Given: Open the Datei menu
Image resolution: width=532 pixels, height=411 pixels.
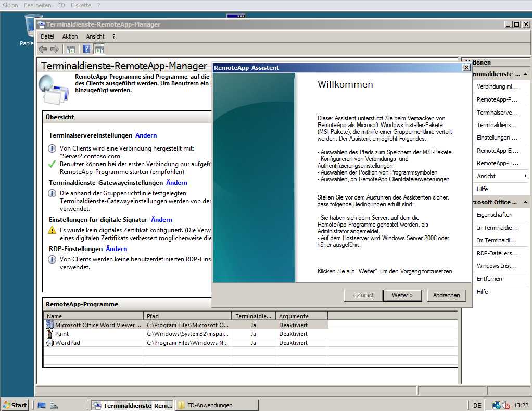Looking at the screenshot, I should (47, 36).
